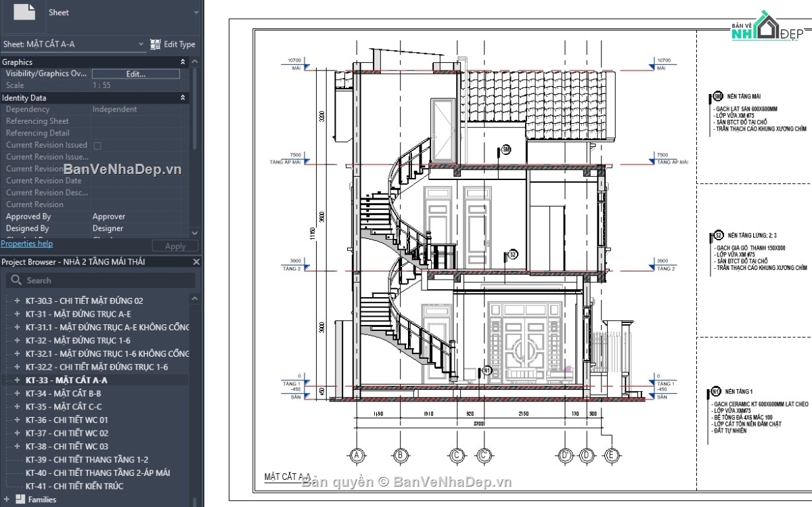Click Edit for Visibility/Graphics Overrides
Screen dimensions: 812x507
click(x=136, y=74)
